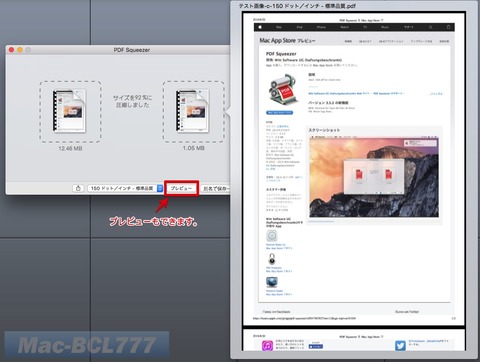Click the padlock related app icon

pos(272,259)
